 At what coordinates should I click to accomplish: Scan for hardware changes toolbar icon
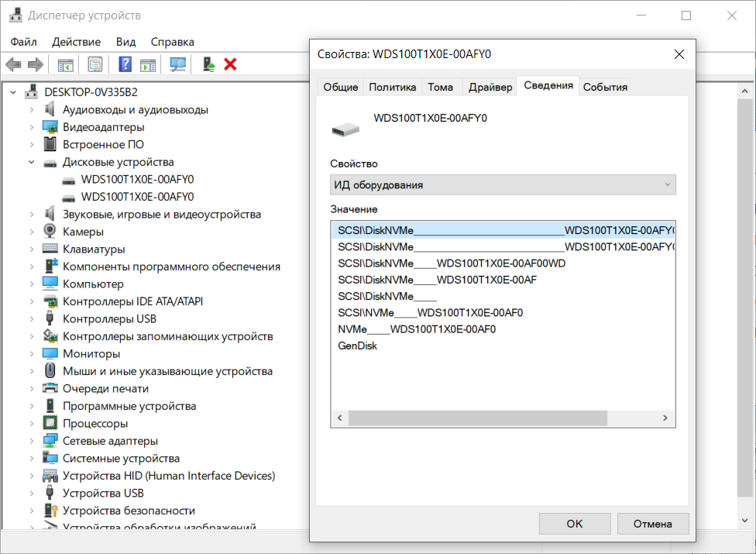[x=179, y=64]
